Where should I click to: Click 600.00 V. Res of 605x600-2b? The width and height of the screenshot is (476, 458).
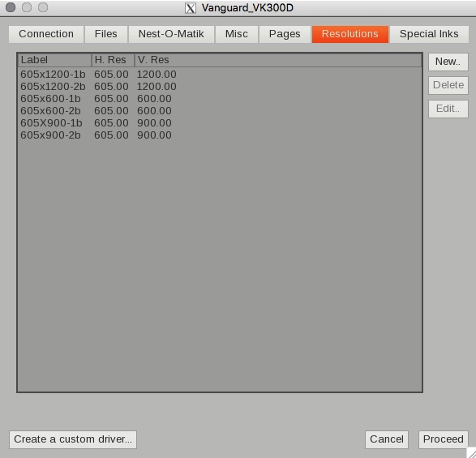tap(154, 111)
